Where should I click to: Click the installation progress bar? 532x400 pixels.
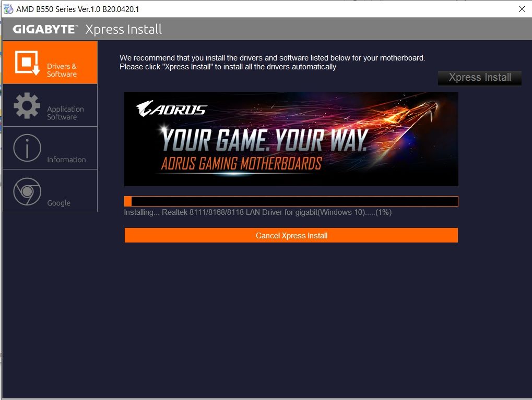click(x=291, y=201)
